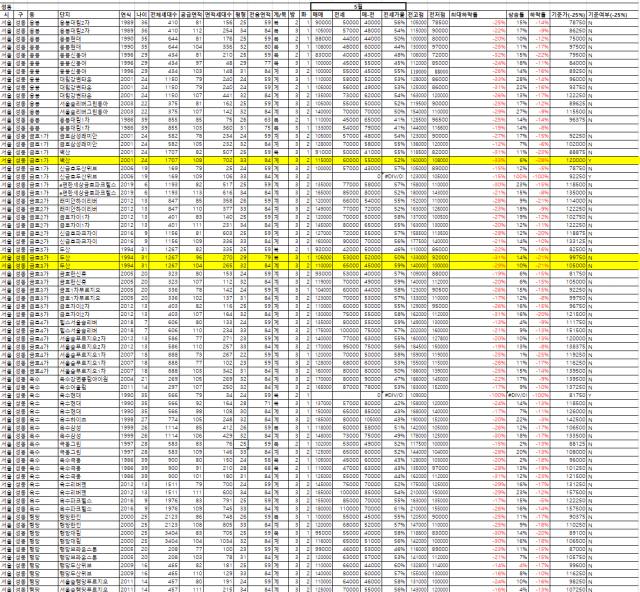This screenshot has width=640, height=592.
Task: Select the '전용면적' column header
Action: (x=260, y=14)
